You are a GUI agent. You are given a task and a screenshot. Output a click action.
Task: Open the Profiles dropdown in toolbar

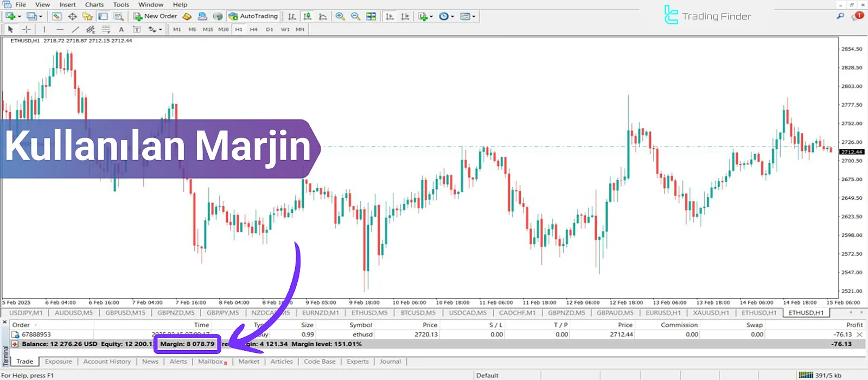click(41, 16)
